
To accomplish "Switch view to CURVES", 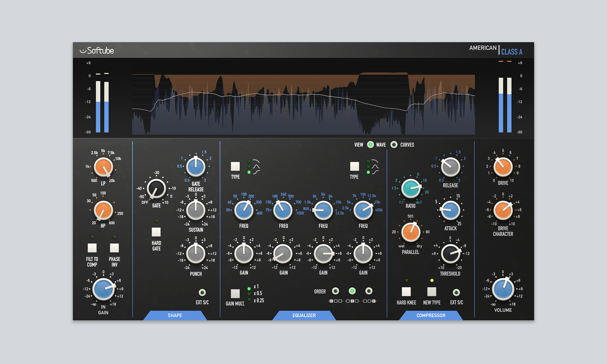I will (394, 145).
